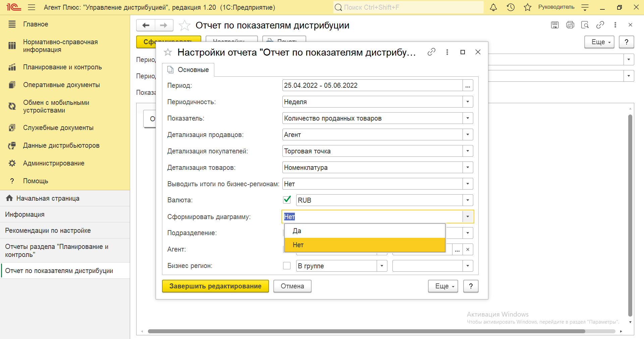Expand the Подразделение dropdown arrow
The image size is (644, 339).
[x=468, y=233]
